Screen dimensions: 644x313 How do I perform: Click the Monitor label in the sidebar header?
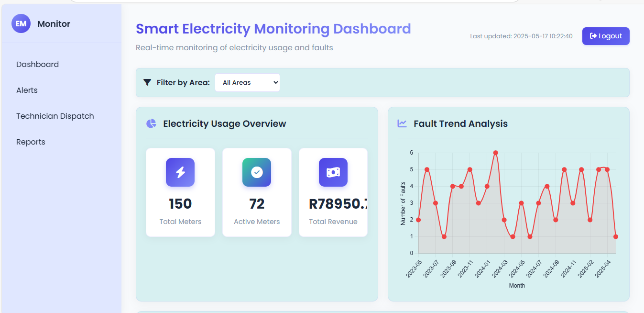click(x=54, y=23)
